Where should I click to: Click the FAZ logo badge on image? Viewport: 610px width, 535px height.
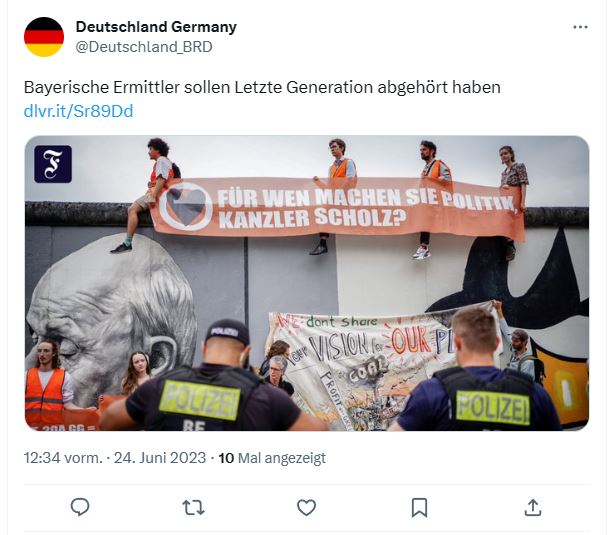coord(53,164)
